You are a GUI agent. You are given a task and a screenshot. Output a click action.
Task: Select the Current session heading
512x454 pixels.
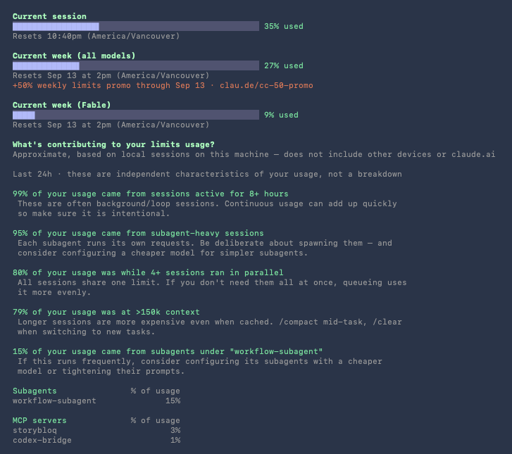coord(49,16)
